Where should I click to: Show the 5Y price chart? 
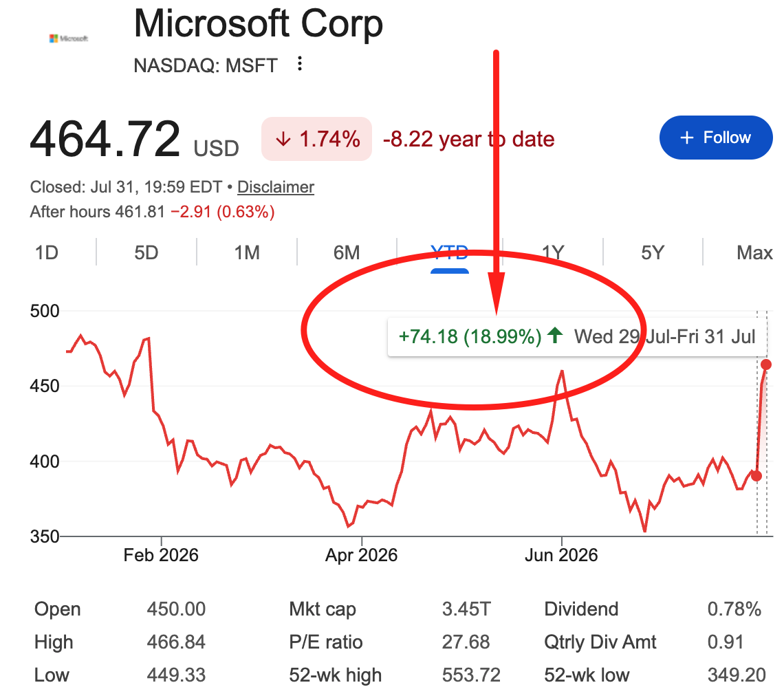653,252
